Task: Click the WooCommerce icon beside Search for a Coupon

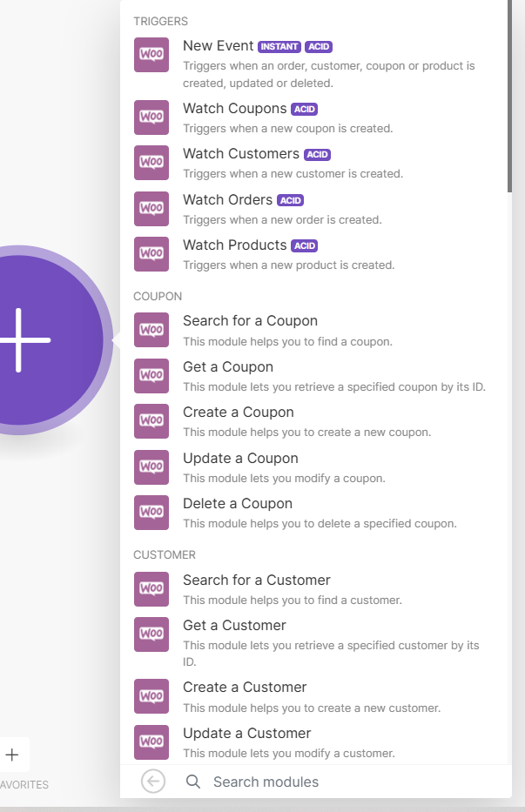Action: [151, 330]
